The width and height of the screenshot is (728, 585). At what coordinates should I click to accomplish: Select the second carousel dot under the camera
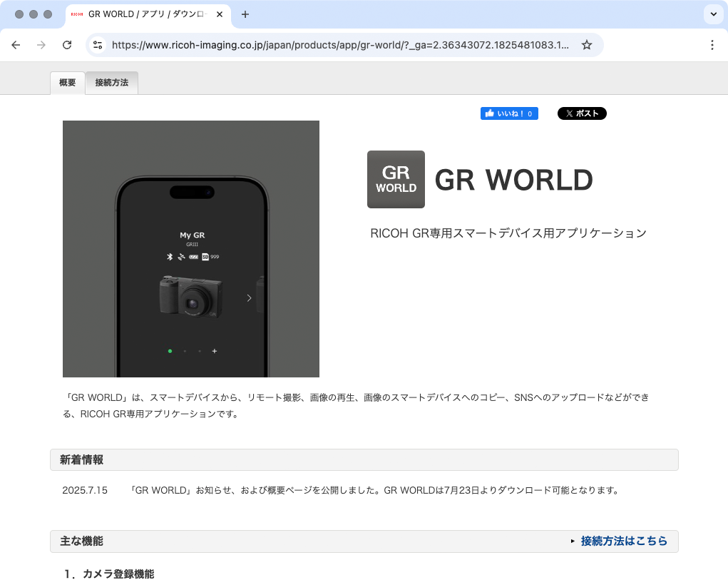coord(185,351)
